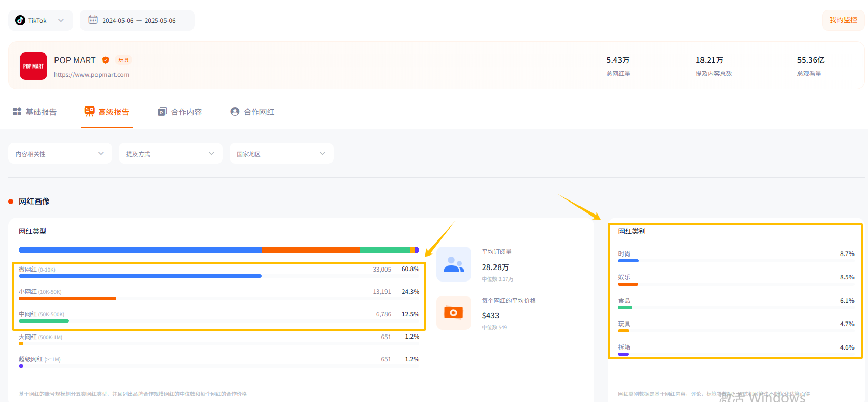This screenshot has width=868, height=402.
Task: Click the orange average price money icon
Action: (453, 313)
